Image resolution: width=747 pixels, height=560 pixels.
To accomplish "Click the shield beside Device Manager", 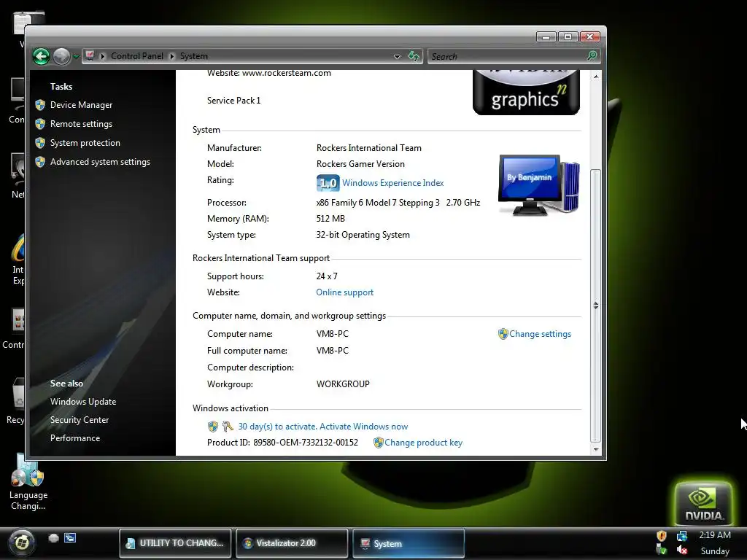I will pyautogui.click(x=40, y=105).
